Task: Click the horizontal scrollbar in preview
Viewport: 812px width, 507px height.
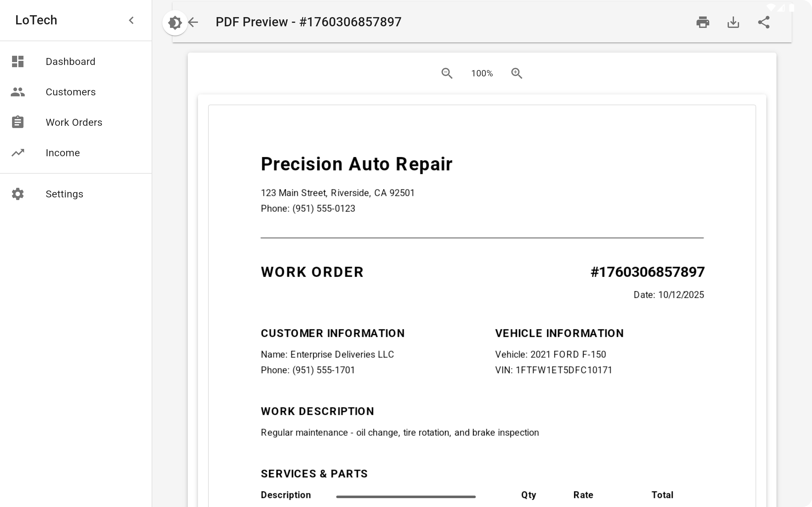Action: [406, 497]
